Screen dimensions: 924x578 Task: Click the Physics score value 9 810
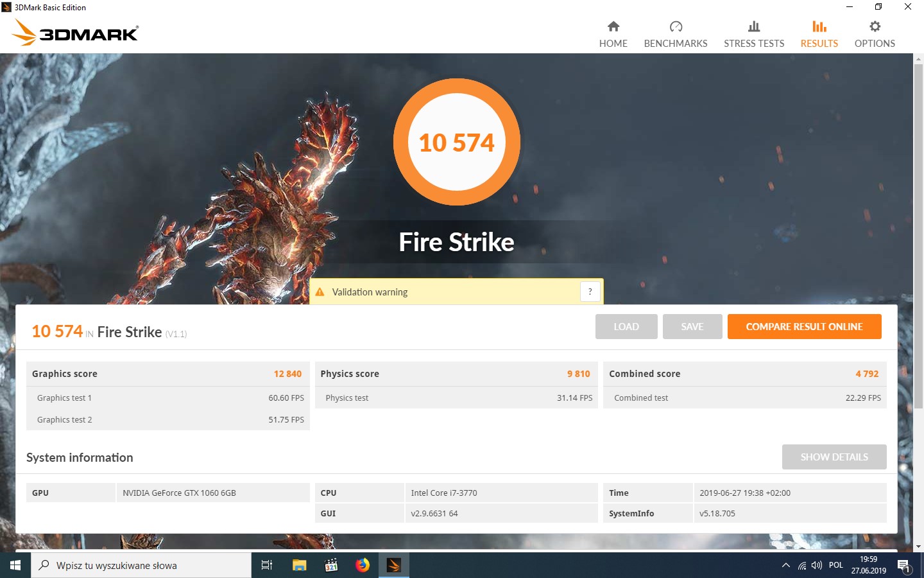579,374
